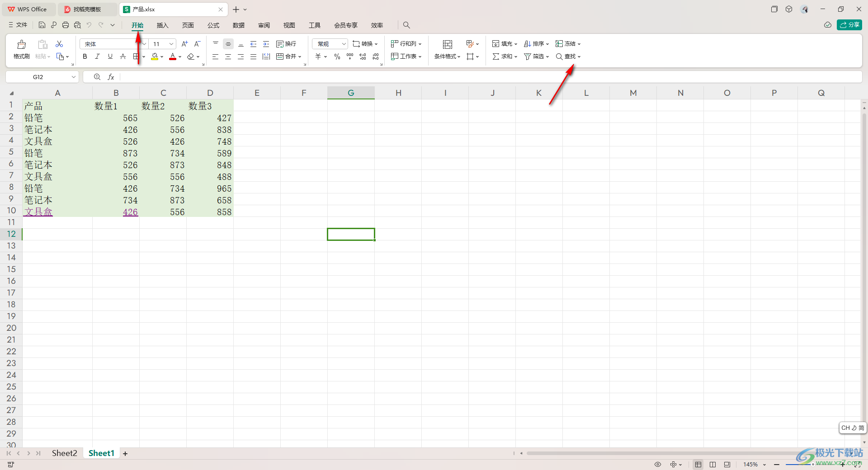This screenshot has width=868, height=470.
Task: Switch to the Sheet2 tab
Action: 64,453
